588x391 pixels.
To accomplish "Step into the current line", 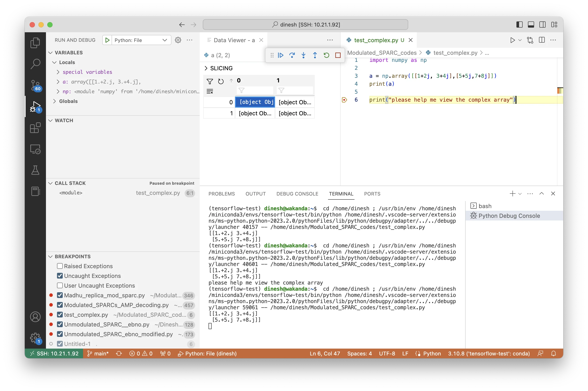I will [x=303, y=55].
